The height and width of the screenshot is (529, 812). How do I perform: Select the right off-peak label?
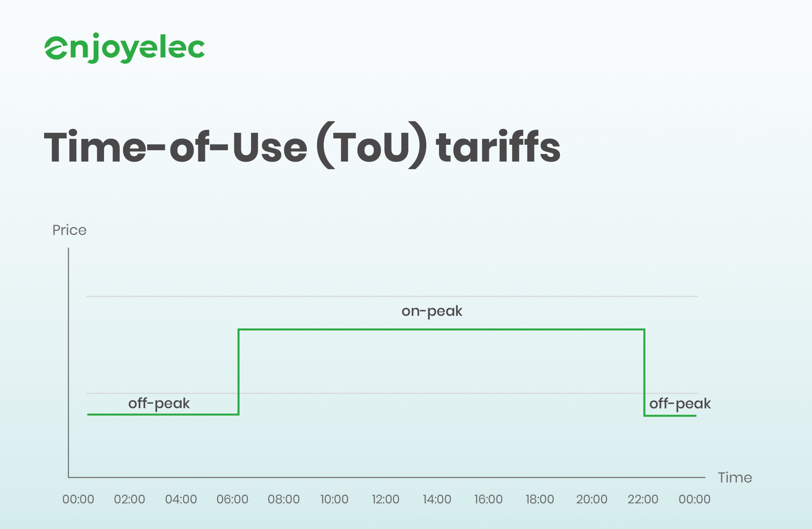(x=680, y=404)
